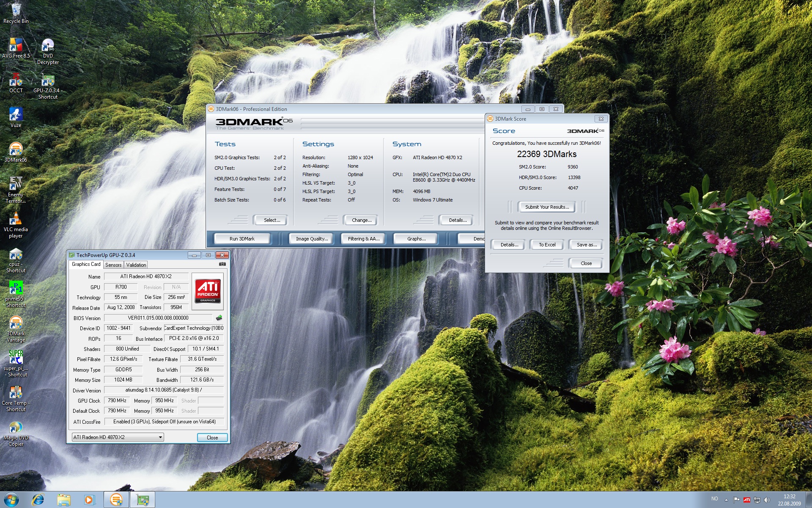Show hidden tray icons arrow
812x508 pixels.
pyautogui.click(x=726, y=500)
